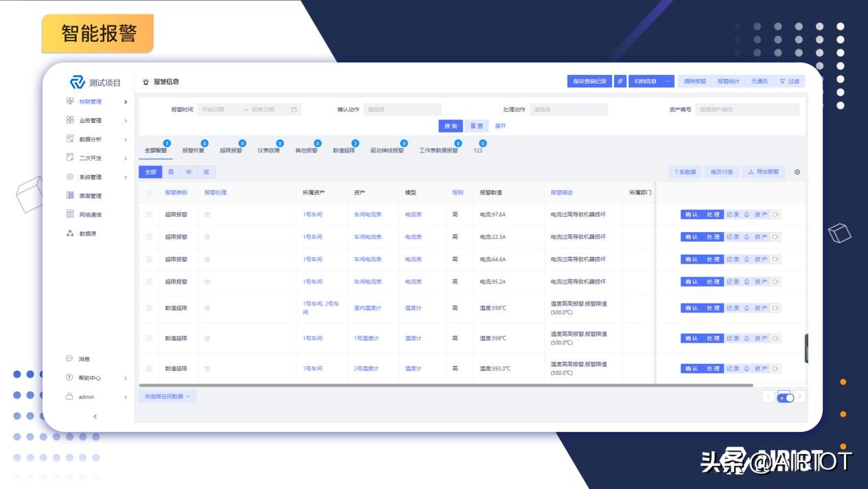The image size is (868, 489).
Task: Click 清除报警 button
Action: coord(694,81)
